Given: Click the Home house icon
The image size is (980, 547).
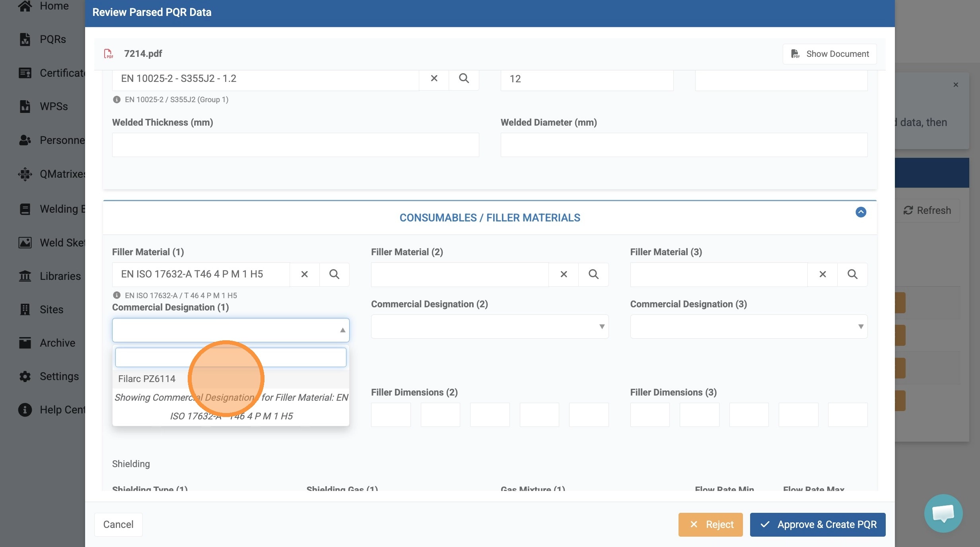Looking at the screenshot, I should (25, 6).
